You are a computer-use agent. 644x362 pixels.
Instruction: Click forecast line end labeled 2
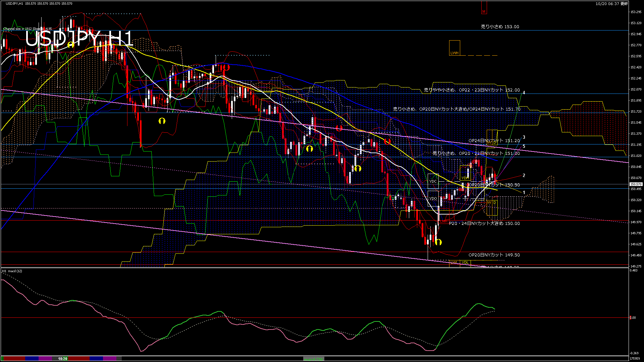click(524, 175)
